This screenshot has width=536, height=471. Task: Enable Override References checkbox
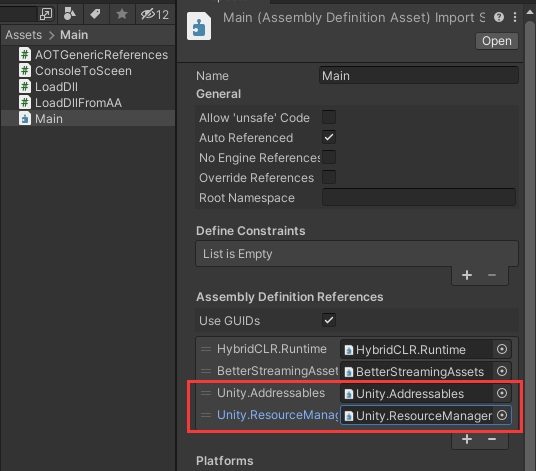tap(329, 177)
